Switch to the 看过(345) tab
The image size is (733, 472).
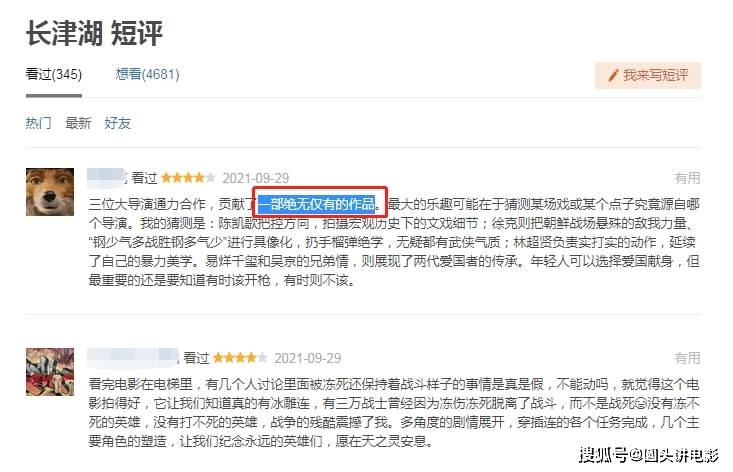tap(54, 74)
